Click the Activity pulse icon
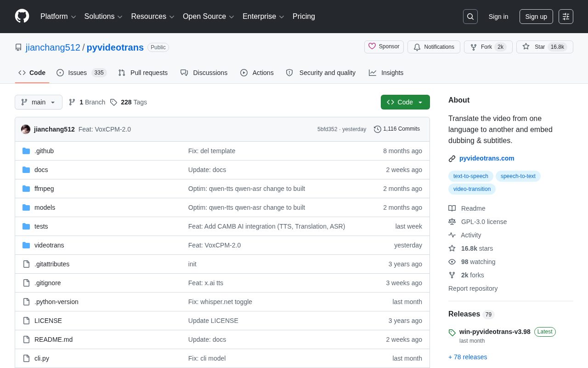The height and width of the screenshot is (368, 588). pyautogui.click(x=452, y=235)
